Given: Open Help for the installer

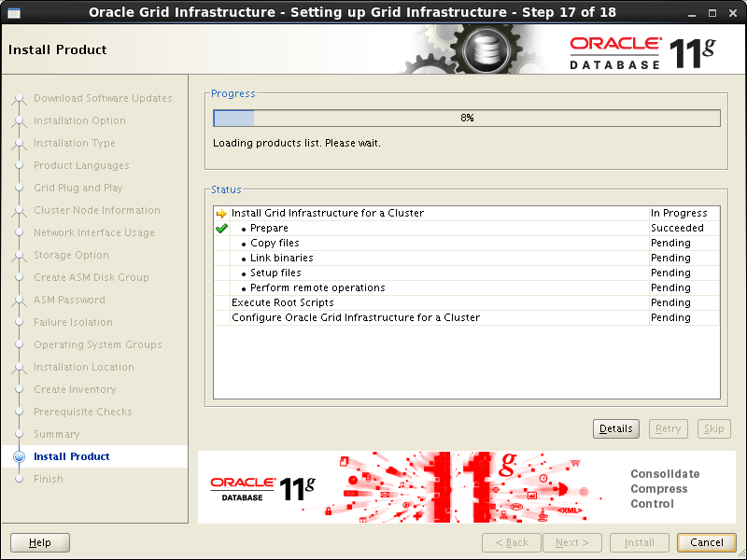Looking at the screenshot, I should point(40,543).
